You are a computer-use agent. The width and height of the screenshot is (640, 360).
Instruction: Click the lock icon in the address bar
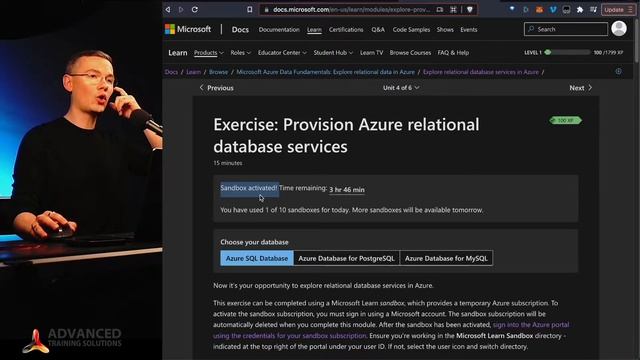click(267, 9)
